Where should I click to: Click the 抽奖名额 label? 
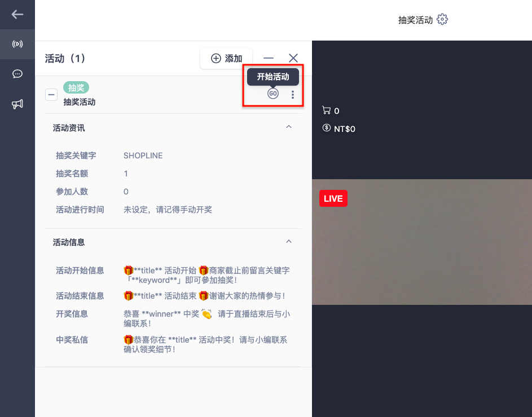[x=72, y=174]
